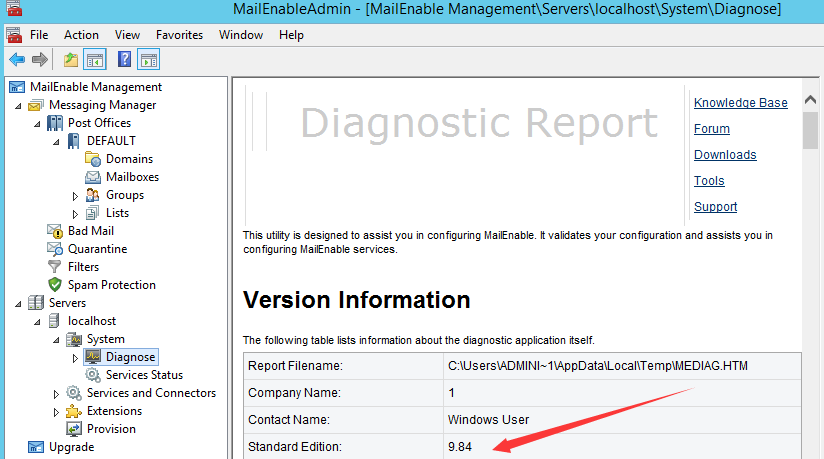Click the Forward arrow toolbar button
824x459 pixels.
click(x=40, y=59)
